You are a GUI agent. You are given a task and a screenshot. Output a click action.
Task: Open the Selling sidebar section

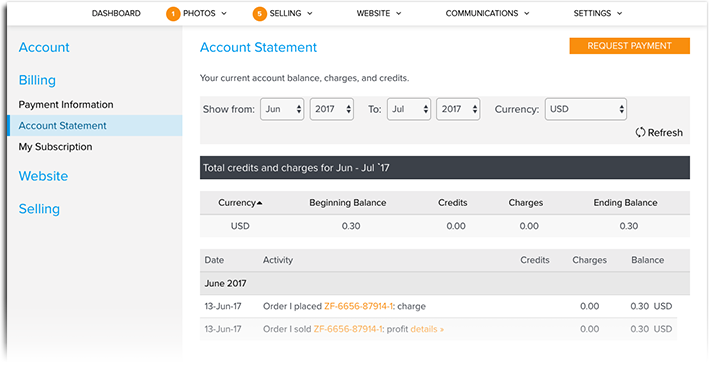pyautogui.click(x=39, y=209)
